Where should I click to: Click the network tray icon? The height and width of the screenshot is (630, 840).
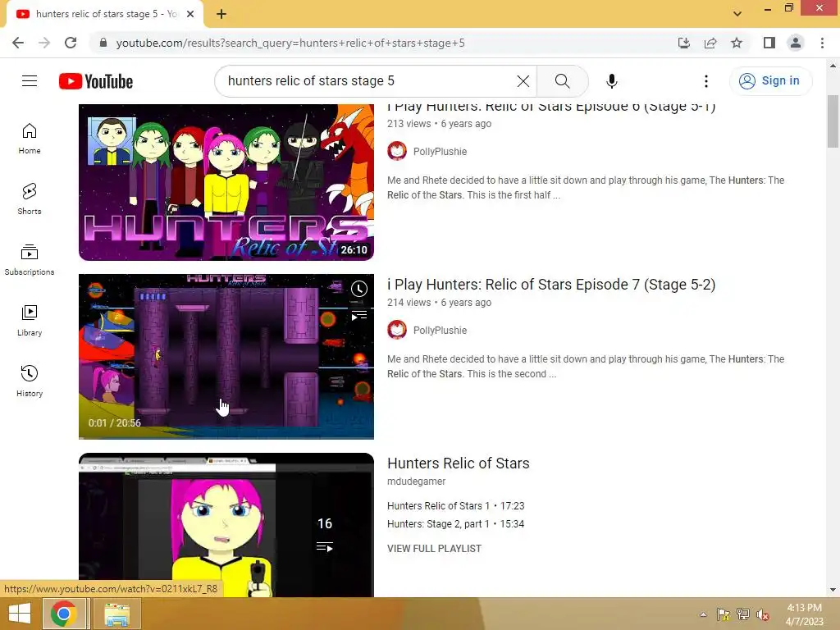click(743, 614)
